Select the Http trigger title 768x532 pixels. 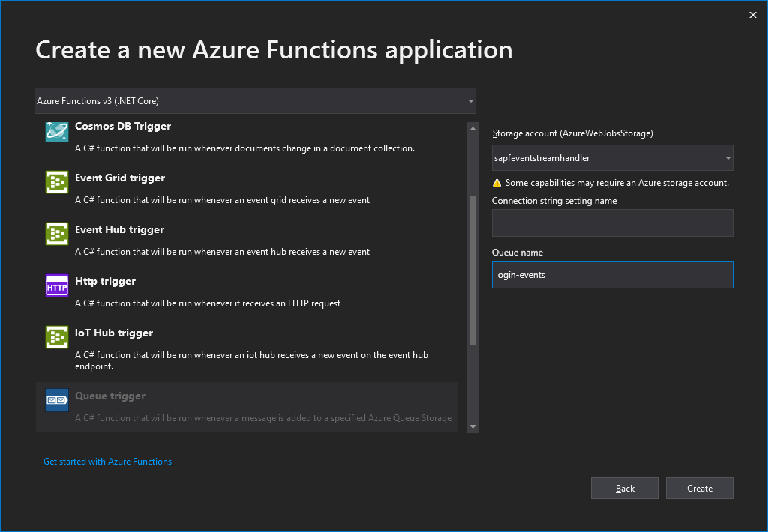click(105, 282)
